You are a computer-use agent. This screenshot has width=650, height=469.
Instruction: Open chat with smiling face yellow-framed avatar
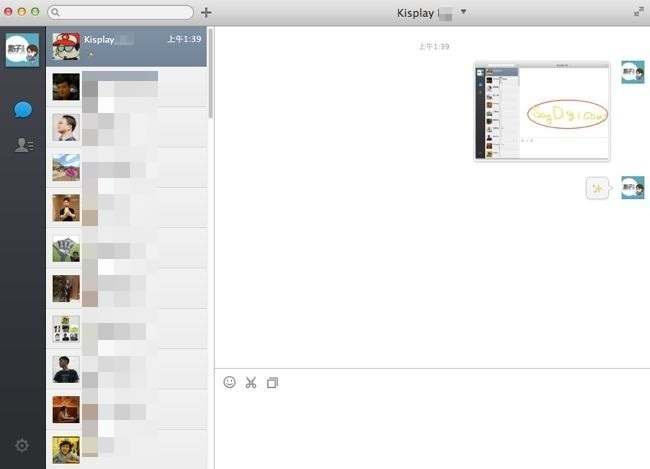click(126, 450)
